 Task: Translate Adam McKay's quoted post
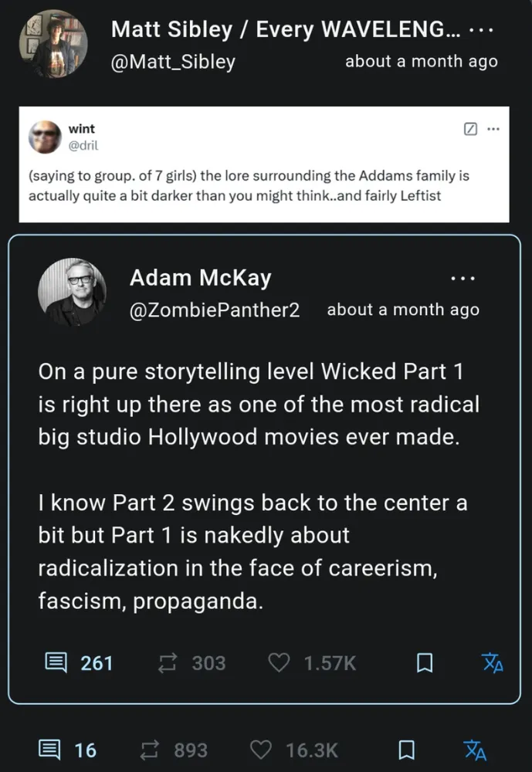click(493, 663)
